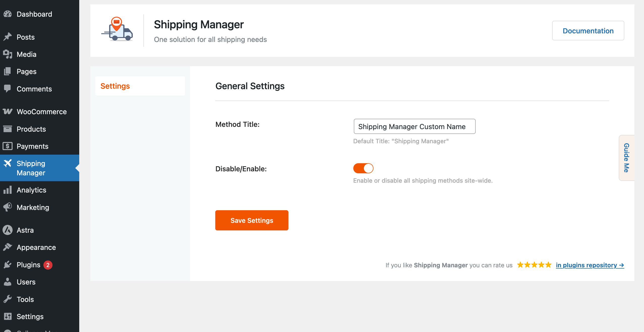644x332 pixels.
Task: Click the Method Title input field
Action: point(415,126)
